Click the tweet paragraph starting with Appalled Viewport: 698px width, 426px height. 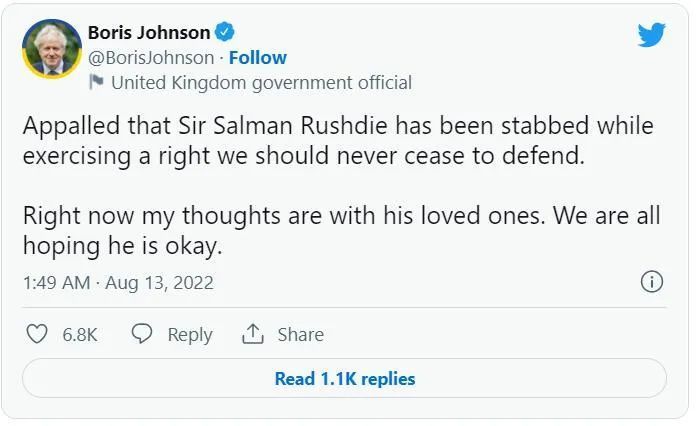coord(338,141)
